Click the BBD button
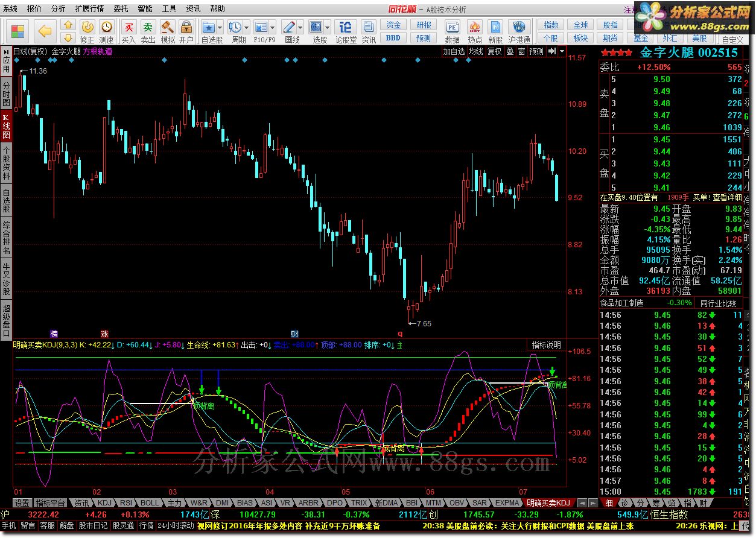The height and width of the screenshot is (538, 756). coord(393,37)
